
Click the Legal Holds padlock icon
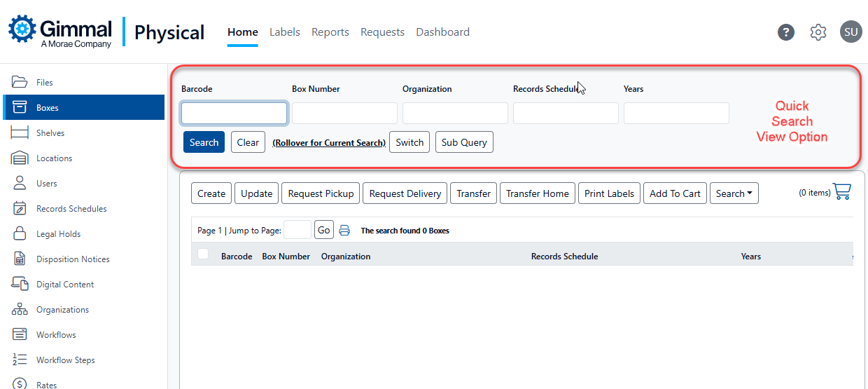[x=20, y=233]
